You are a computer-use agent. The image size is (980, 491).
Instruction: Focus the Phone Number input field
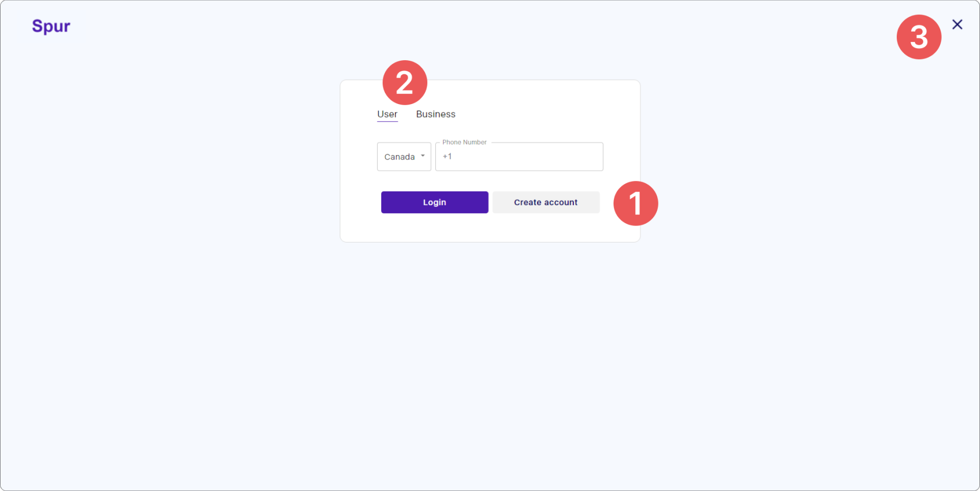(519, 157)
